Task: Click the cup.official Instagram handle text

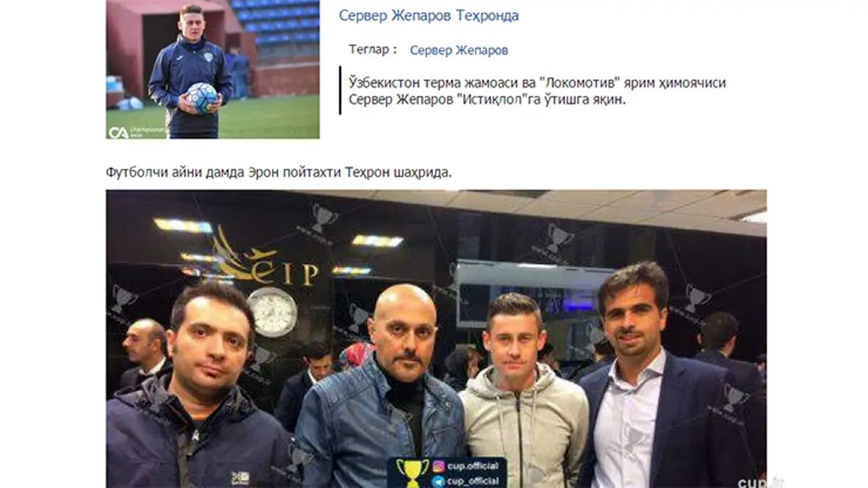Action: click(x=475, y=466)
